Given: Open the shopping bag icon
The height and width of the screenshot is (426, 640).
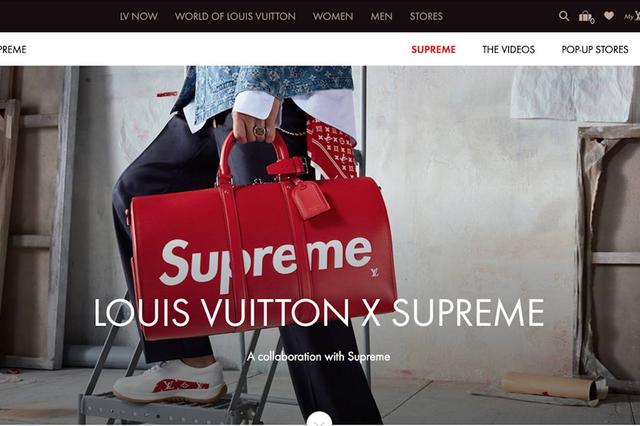Looking at the screenshot, I should [x=586, y=17].
